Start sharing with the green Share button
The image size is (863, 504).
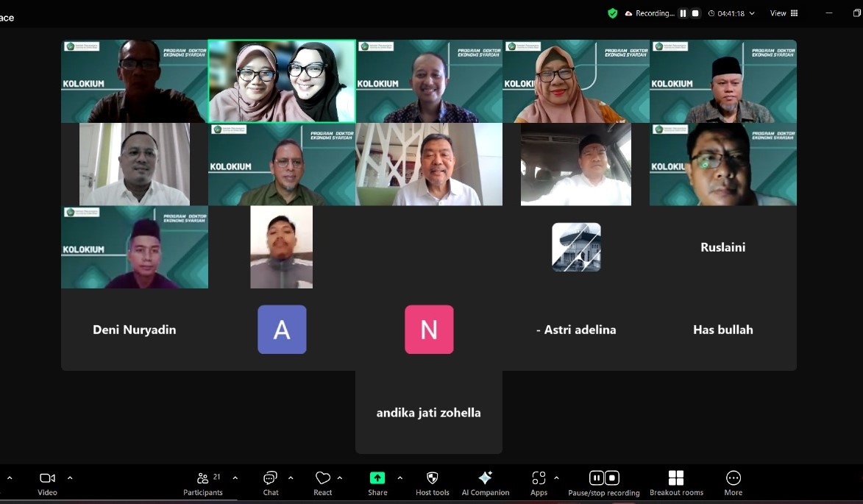pos(377,483)
